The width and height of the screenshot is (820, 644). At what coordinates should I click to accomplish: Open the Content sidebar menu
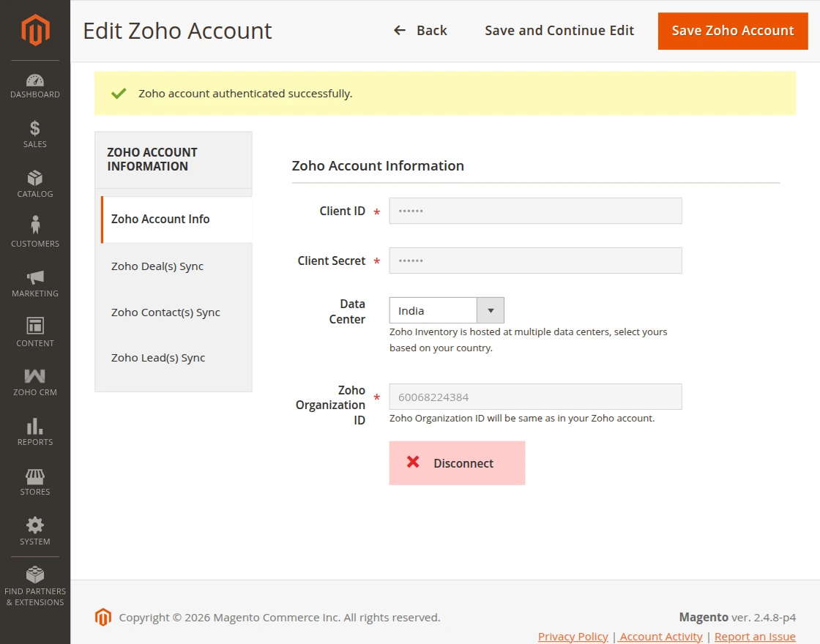[35, 332]
